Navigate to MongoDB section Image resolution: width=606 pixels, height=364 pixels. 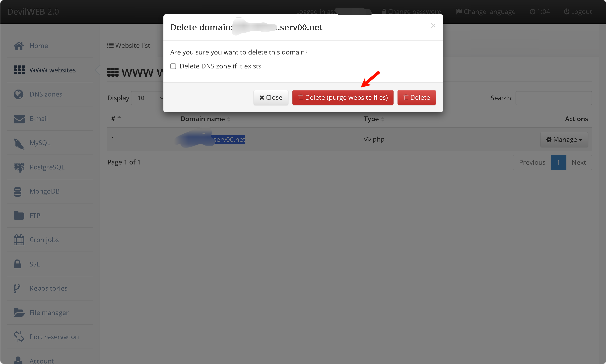45,191
